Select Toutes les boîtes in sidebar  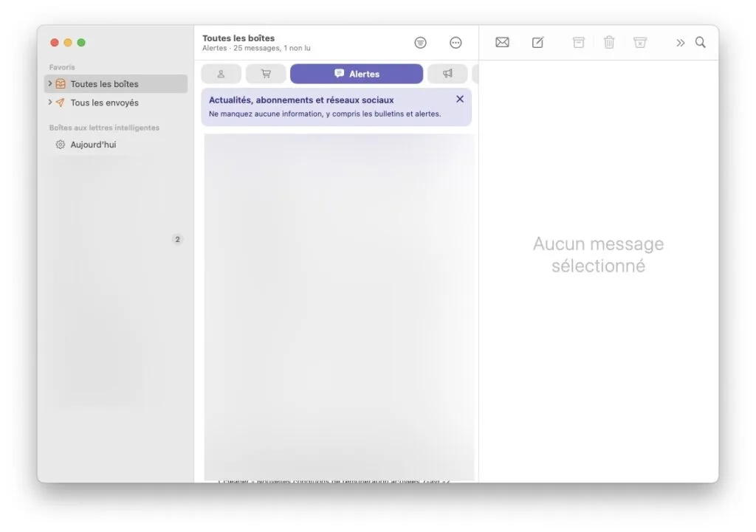click(x=116, y=84)
